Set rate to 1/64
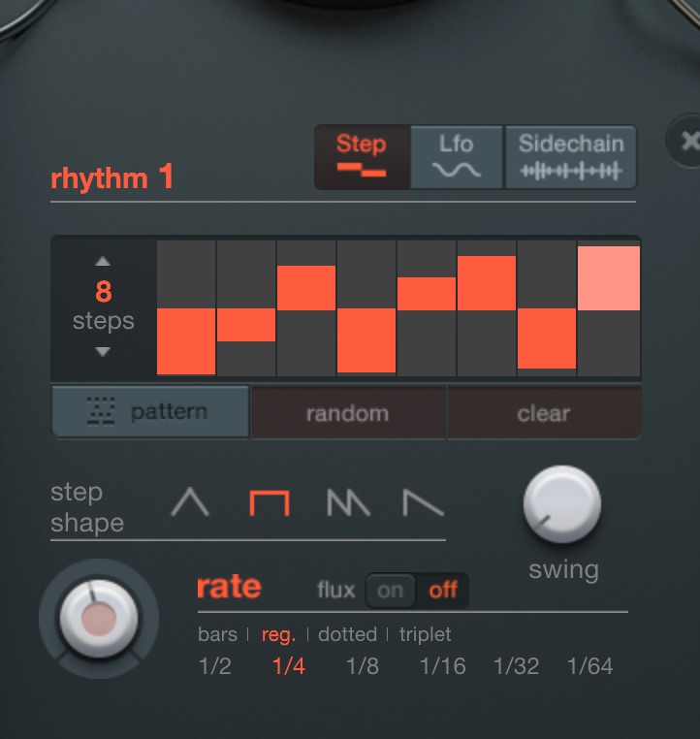 pos(589,666)
